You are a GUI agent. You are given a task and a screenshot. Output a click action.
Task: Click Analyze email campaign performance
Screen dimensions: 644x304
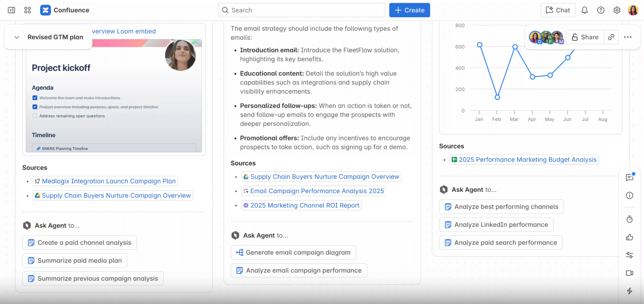299,270
